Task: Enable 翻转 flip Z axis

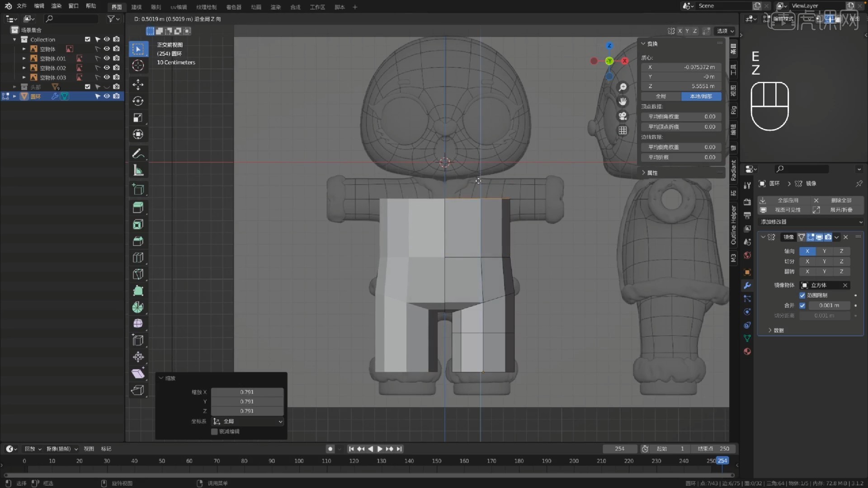Action: (841, 272)
